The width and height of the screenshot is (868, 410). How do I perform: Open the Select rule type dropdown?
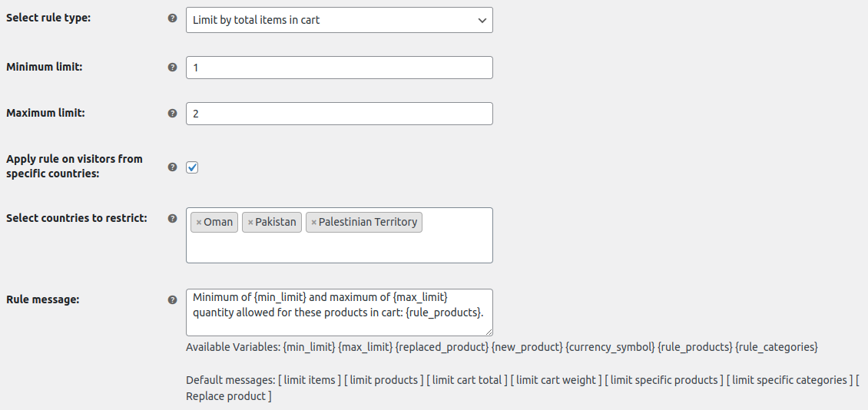(339, 20)
